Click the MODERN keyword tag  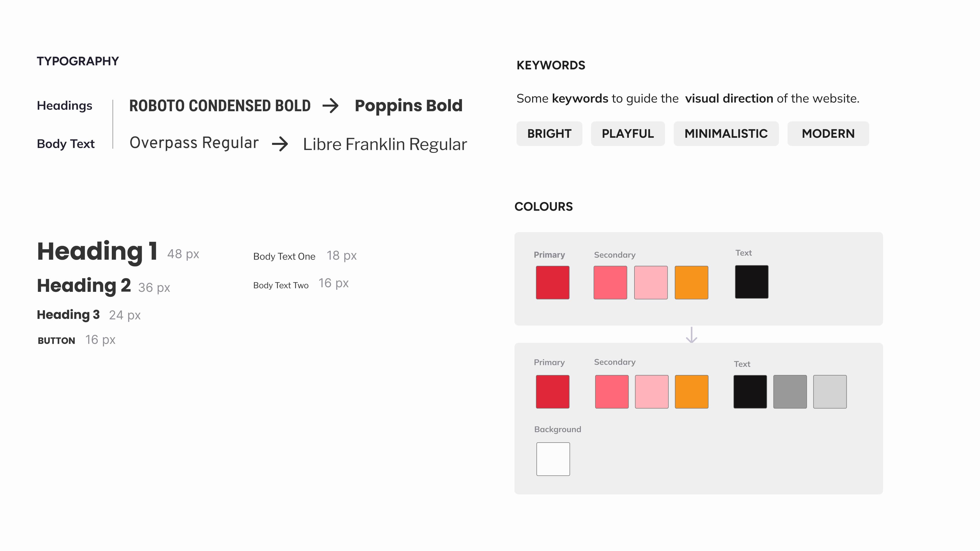(x=828, y=134)
